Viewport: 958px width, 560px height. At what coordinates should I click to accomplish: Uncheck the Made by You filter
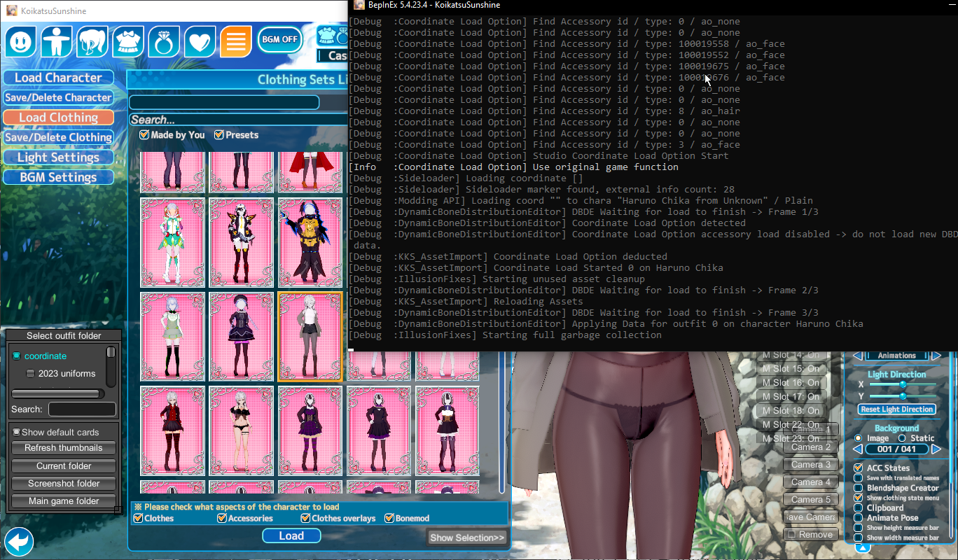(144, 134)
